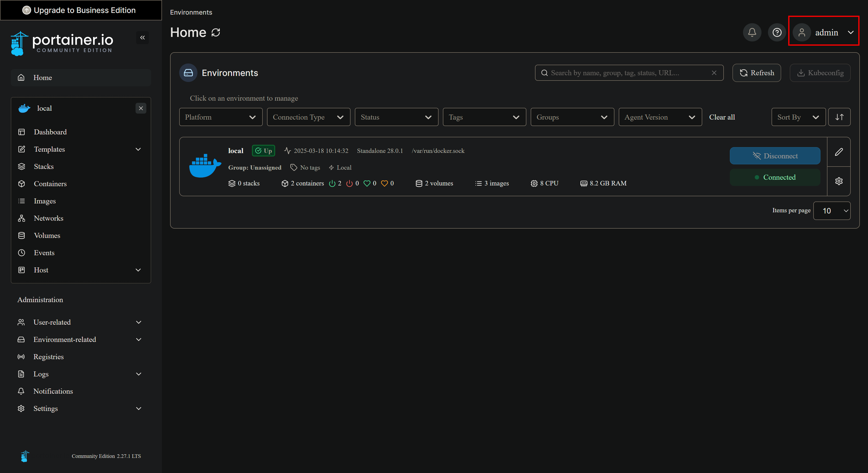Click the notifications bell icon in header
Image resolution: width=868 pixels, height=473 pixels.
[x=752, y=32]
